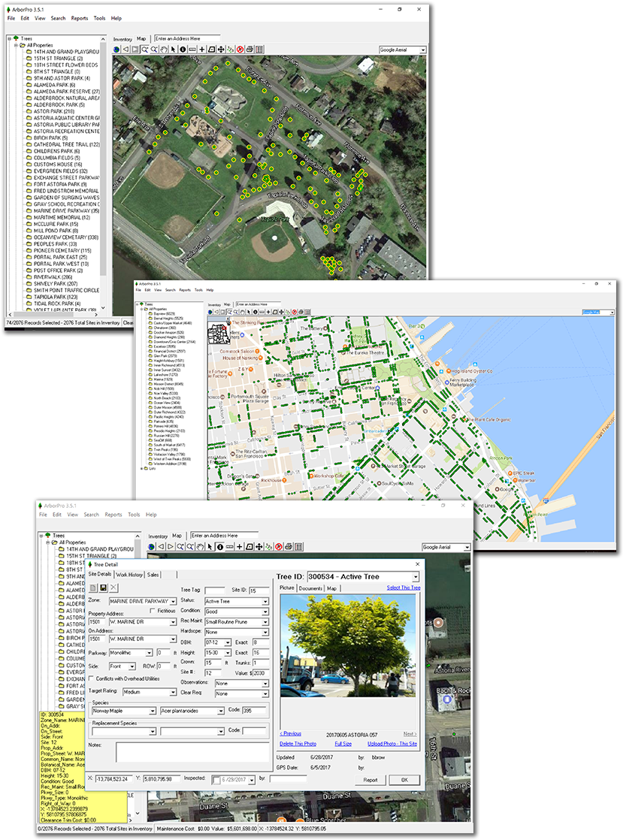
Task: Click the Select This Tree link
Action: coord(404,588)
